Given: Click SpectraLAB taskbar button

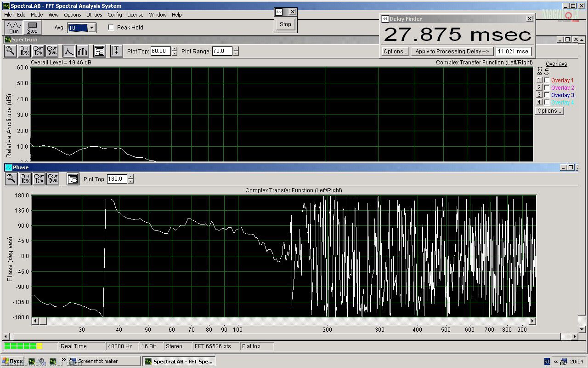Looking at the screenshot, I should point(179,361).
